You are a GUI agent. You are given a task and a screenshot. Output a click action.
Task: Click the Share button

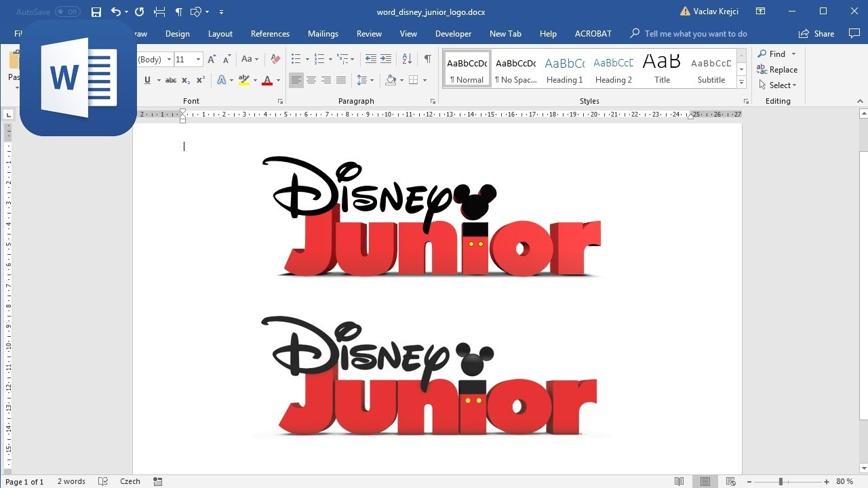pos(817,34)
